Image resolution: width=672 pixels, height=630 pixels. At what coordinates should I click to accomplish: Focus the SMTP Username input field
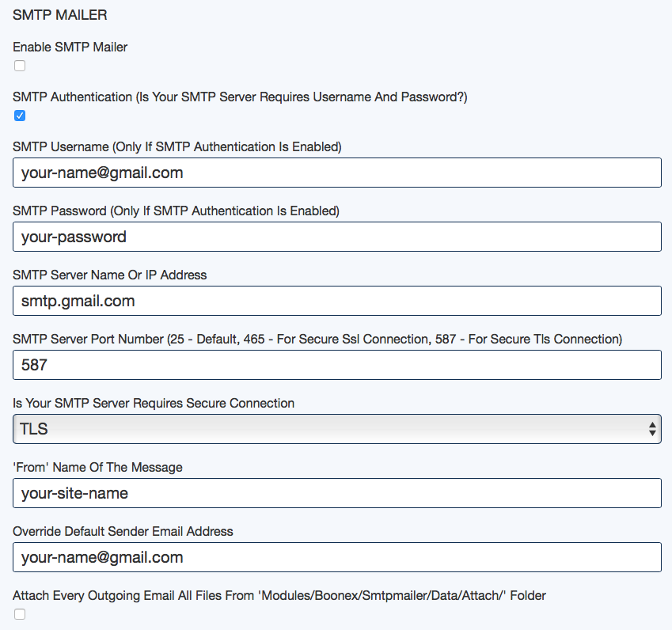337,173
